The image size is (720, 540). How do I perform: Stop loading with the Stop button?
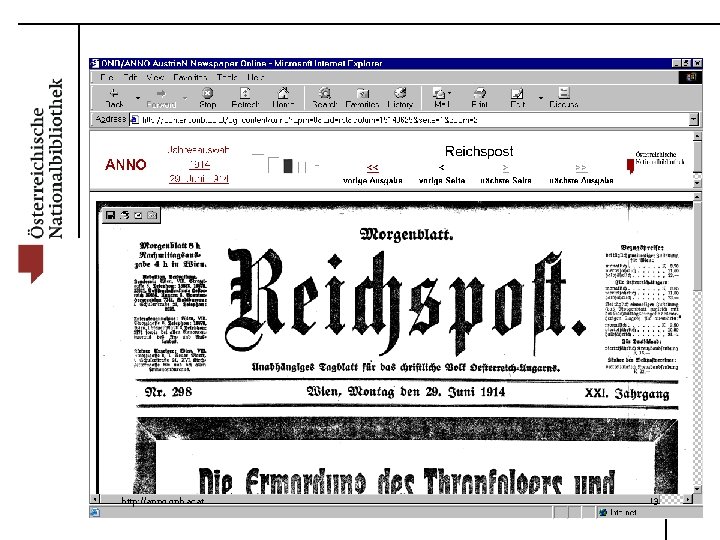point(208,98)
